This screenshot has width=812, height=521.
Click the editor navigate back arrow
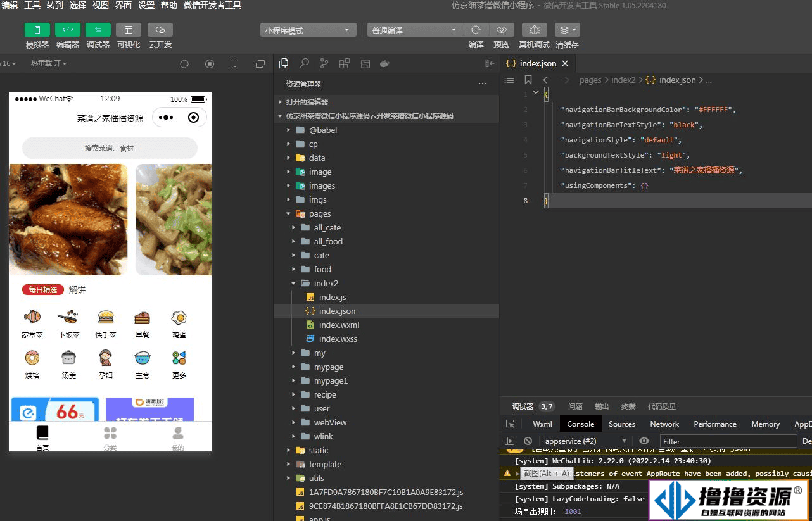pyautogui.click(x=547, y=80)
